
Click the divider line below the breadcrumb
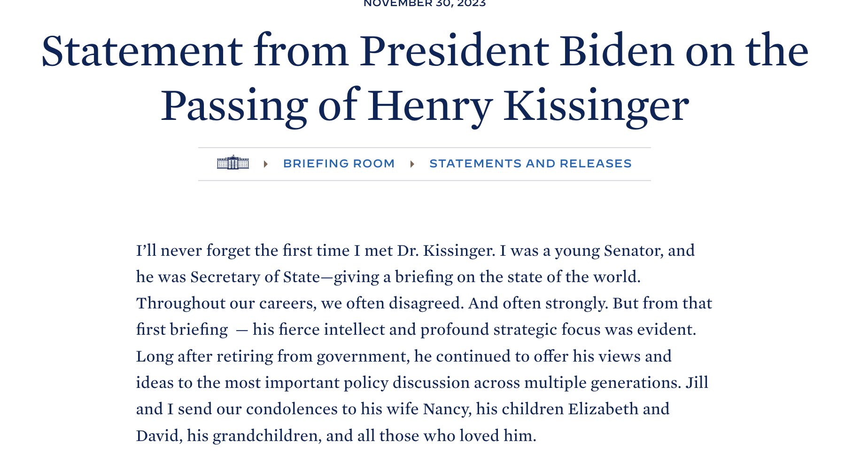pos(425,181)
